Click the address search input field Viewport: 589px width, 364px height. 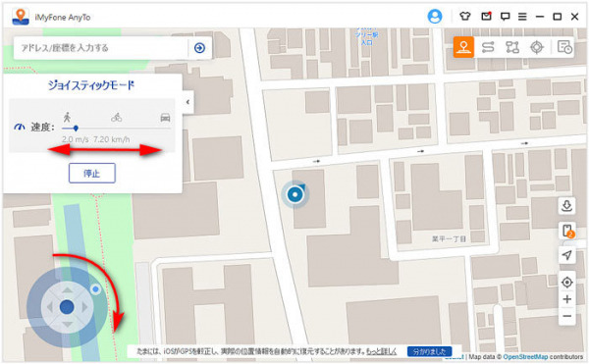[101, 48]
